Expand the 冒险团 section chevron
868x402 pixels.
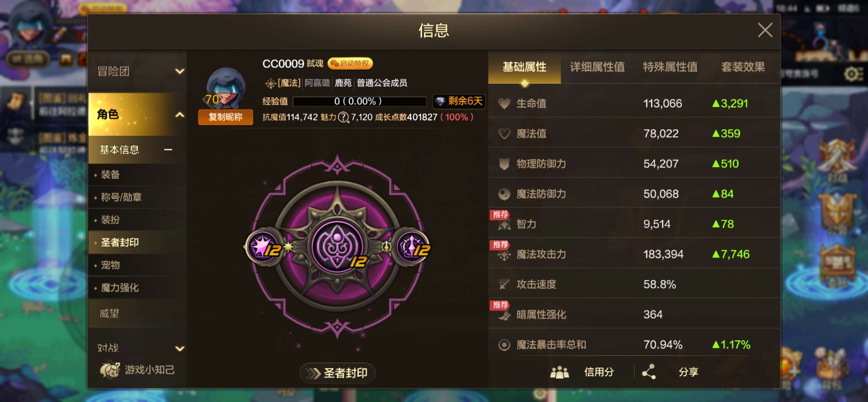pos(180,71)
